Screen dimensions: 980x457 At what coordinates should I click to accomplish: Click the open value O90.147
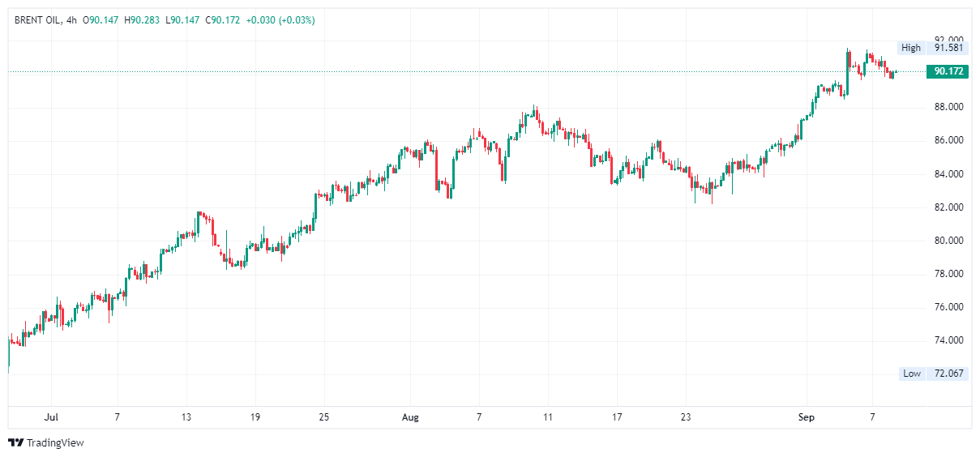(x=101, y=19)
